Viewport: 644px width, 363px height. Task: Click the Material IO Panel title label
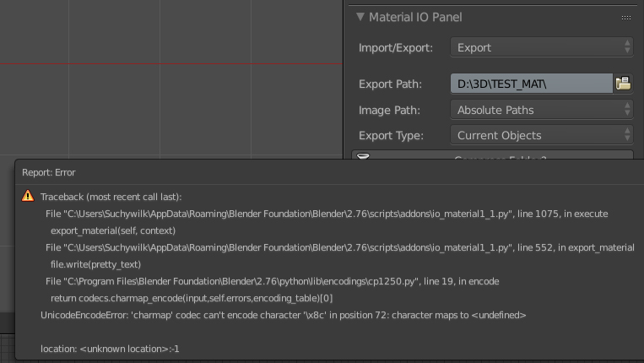[415, 17]
